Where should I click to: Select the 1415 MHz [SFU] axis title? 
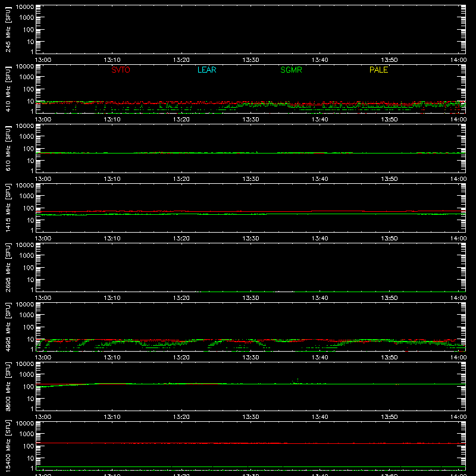tap(8, 208)
